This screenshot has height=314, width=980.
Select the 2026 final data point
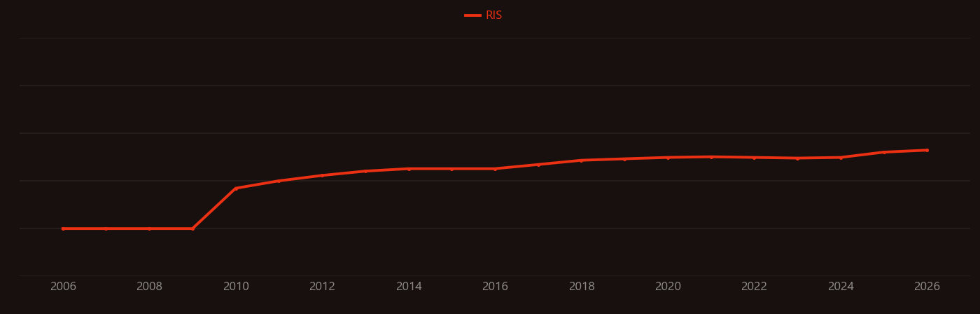(x=927, y=150)
